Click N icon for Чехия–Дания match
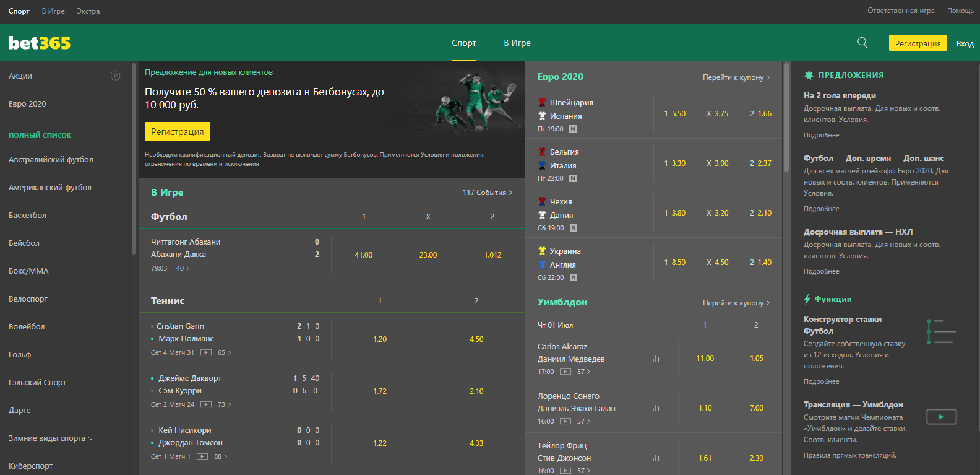 point(574,228)
